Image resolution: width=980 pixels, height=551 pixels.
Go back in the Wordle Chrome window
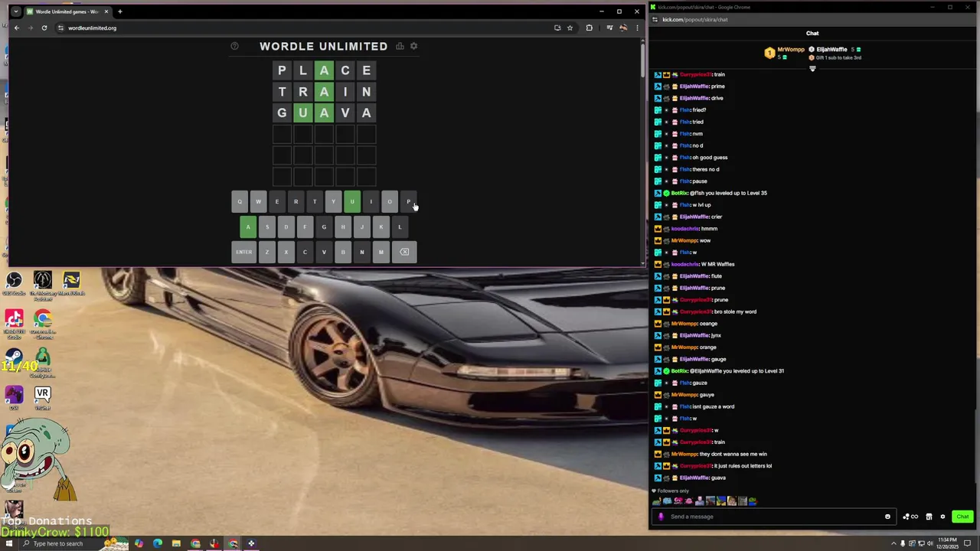pos(17,28)
